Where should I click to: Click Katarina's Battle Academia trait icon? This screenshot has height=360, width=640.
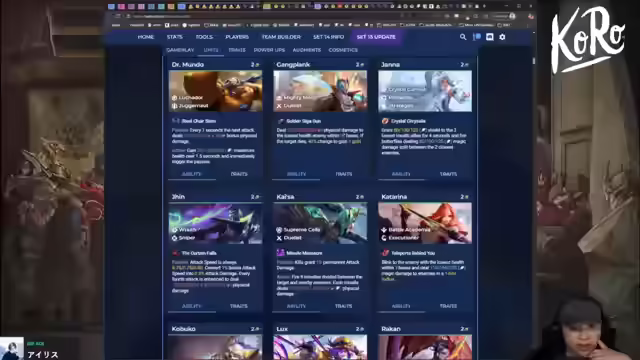384,230
